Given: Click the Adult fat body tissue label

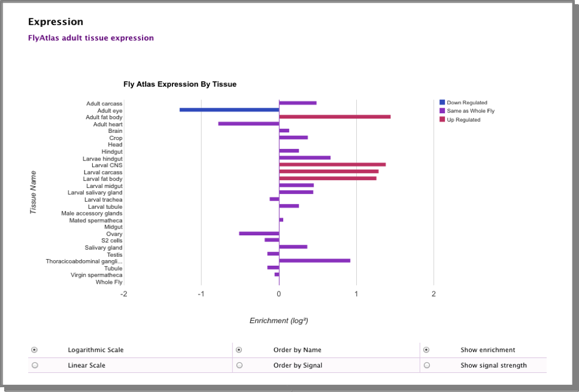Looking at the screenshot, I should click(104, 117).
